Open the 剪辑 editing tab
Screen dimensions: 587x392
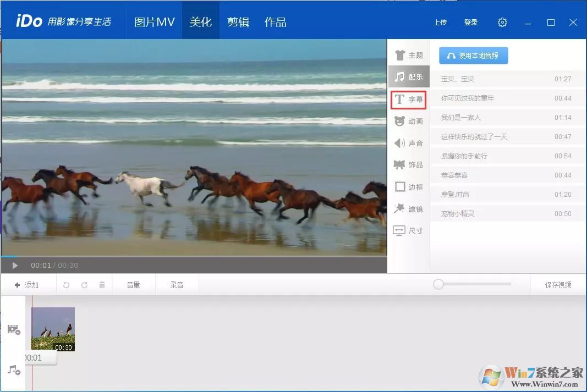[238, 21]
